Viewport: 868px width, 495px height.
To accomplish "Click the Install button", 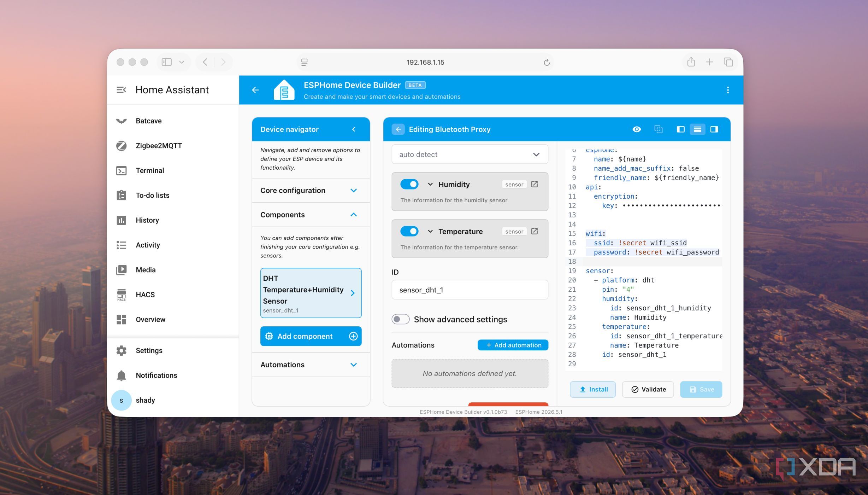I will (x=592, y=389).
